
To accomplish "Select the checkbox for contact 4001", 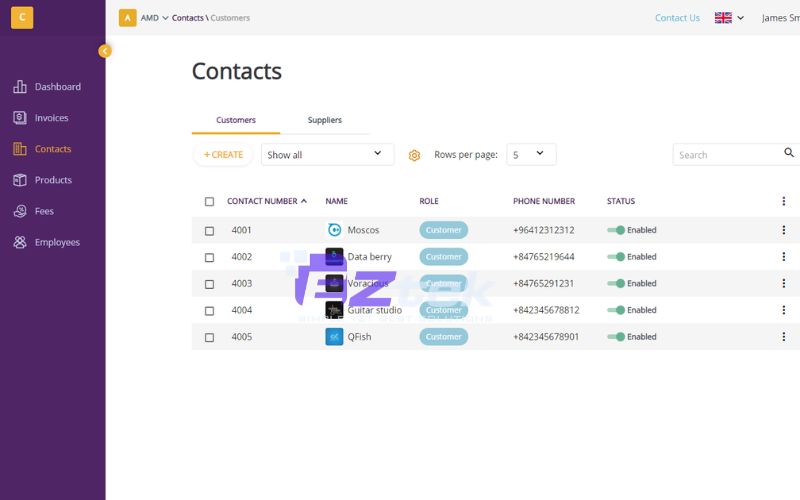I will tap(209, 231).
